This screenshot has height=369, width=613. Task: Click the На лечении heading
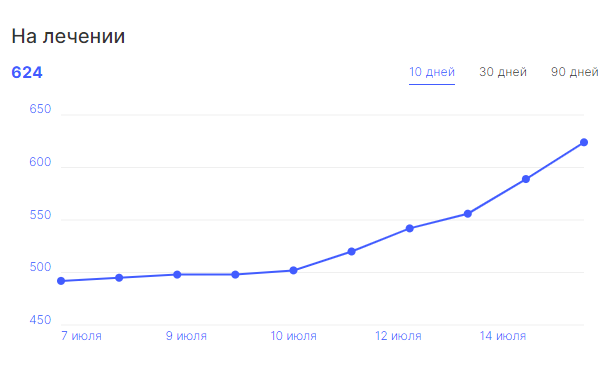click(68, 36)
